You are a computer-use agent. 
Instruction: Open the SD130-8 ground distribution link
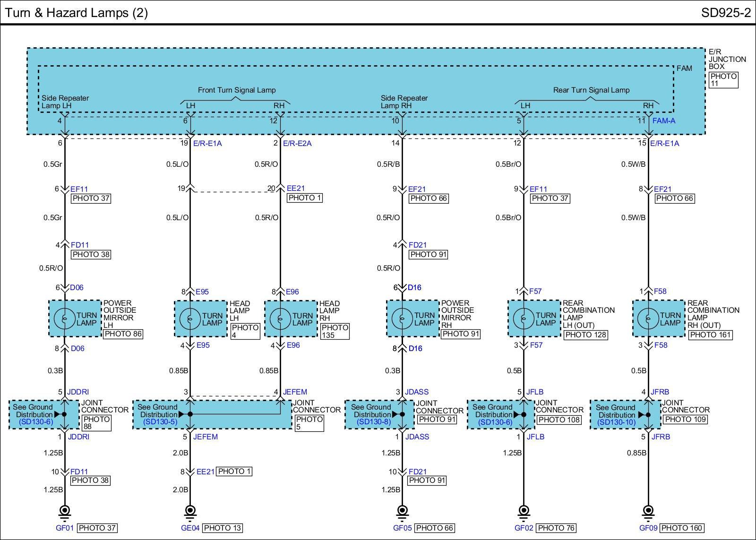tap(374, 422)
